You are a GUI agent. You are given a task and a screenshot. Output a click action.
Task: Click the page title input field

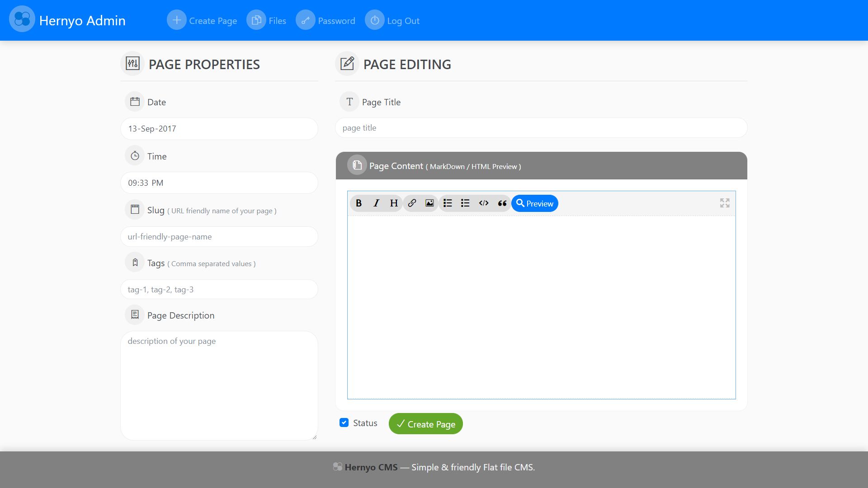click(x=541, y=128)
